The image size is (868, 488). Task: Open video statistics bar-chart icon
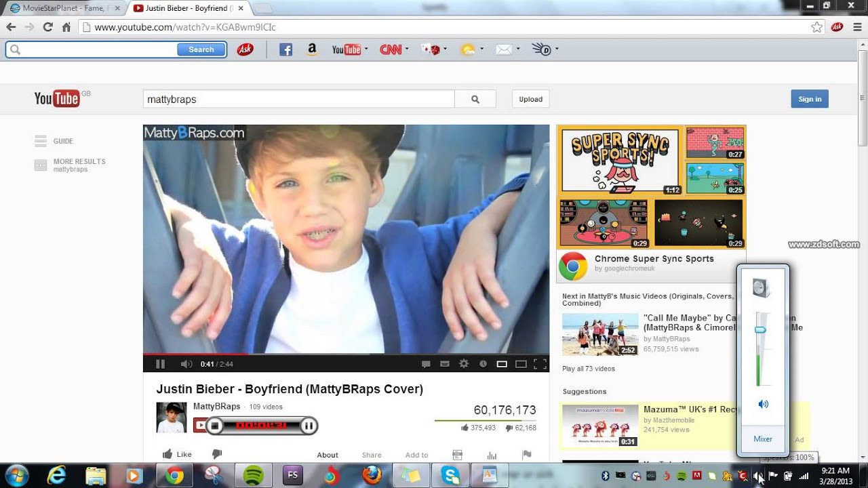492,455
